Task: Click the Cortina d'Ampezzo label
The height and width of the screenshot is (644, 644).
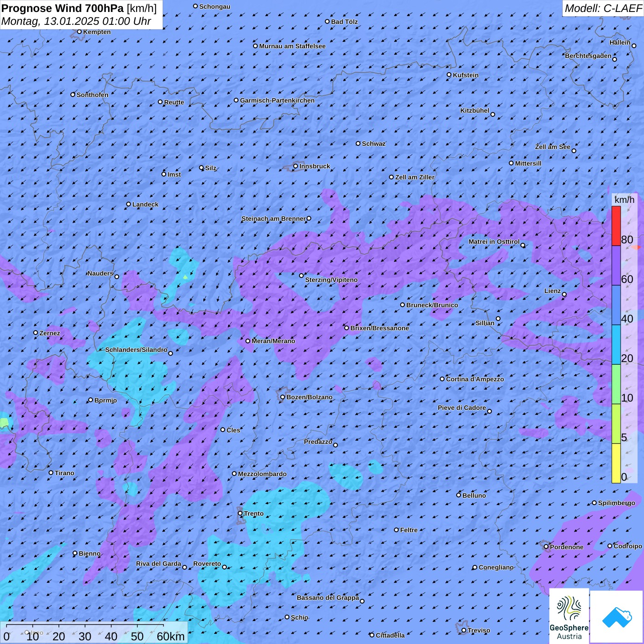Action: (x=475, y=379)
